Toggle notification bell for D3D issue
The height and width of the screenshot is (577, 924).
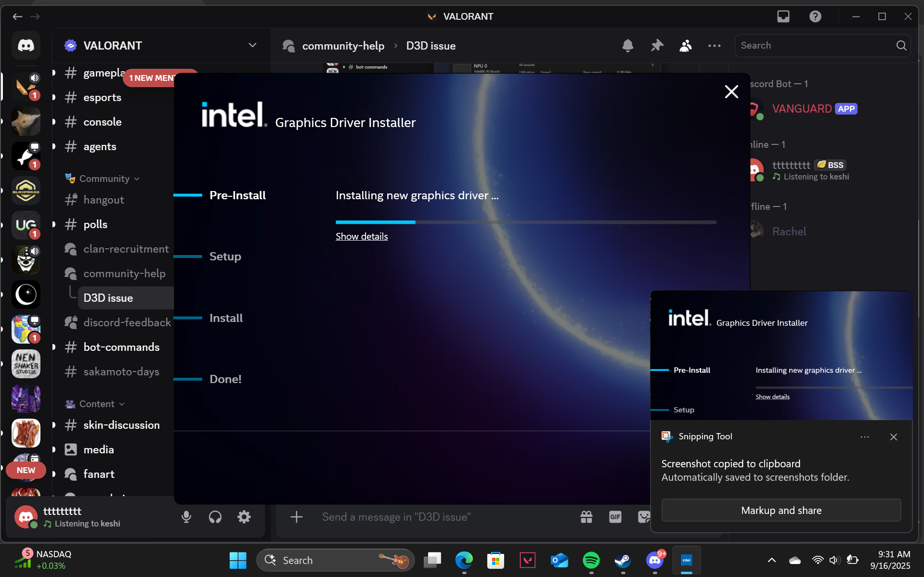tap(627, 46)
